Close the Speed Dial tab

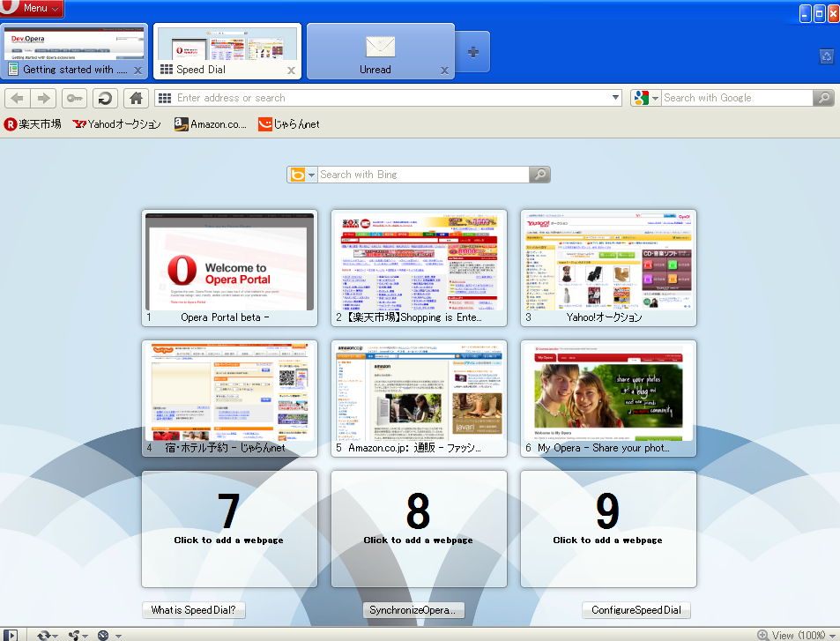pyautogui.click(x=291, y=71)
